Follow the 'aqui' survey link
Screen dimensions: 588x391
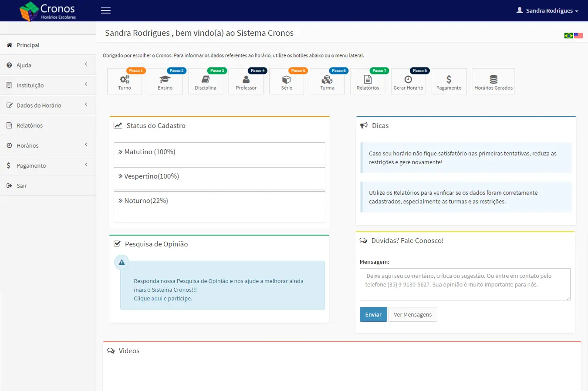pyautogui.click(x=157, y=298)
